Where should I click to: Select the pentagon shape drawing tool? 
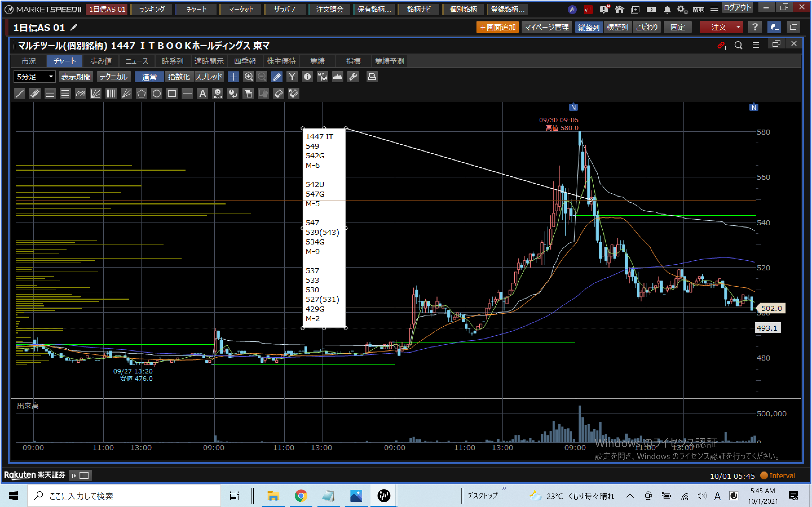coord(141,94)
